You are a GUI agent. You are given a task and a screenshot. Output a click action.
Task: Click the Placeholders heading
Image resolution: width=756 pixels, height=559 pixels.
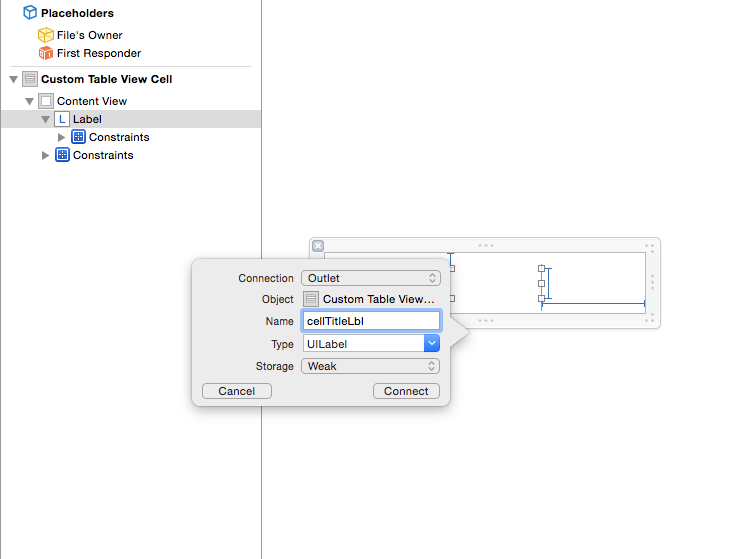[78, 13]
